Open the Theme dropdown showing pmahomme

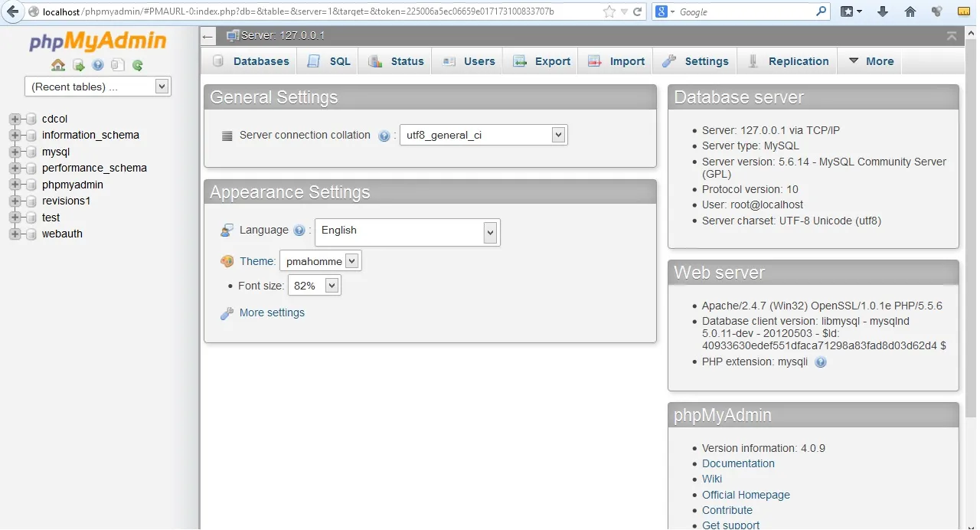pyautogui.click(x=320, y=261)
